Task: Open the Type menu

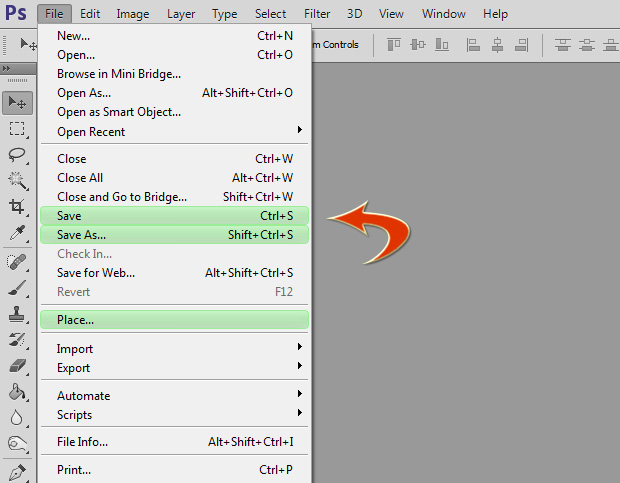Action: pyautogui.click(x=225, y=14)
